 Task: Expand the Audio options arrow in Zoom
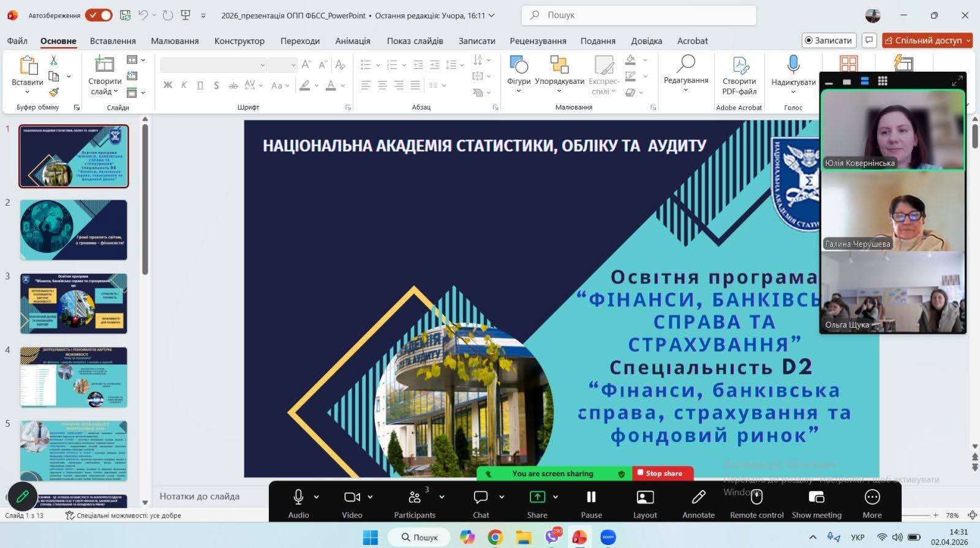pos(317,497)
